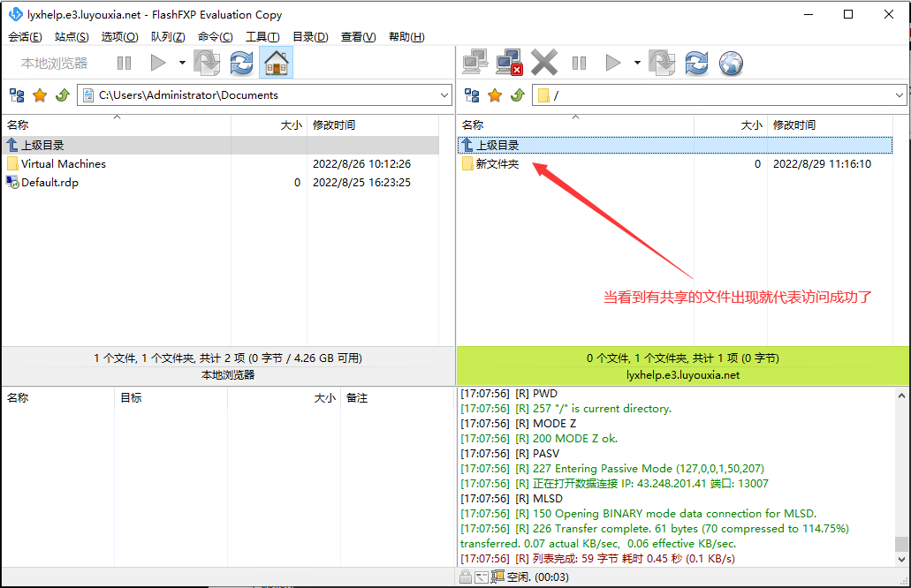
Task: Click the connect icon on remote toolbar
Action: click(x=474, y=62)
